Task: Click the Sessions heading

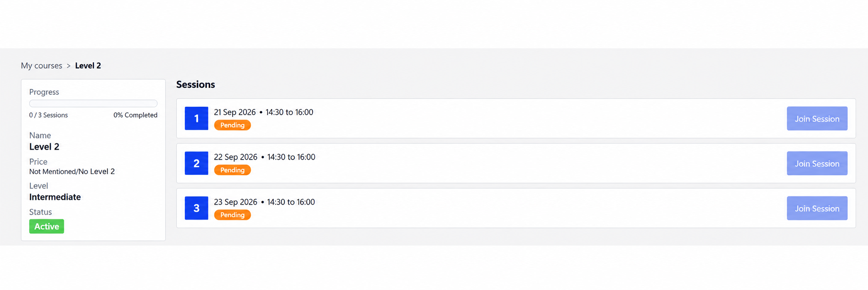Action: [x=196, y=84]
